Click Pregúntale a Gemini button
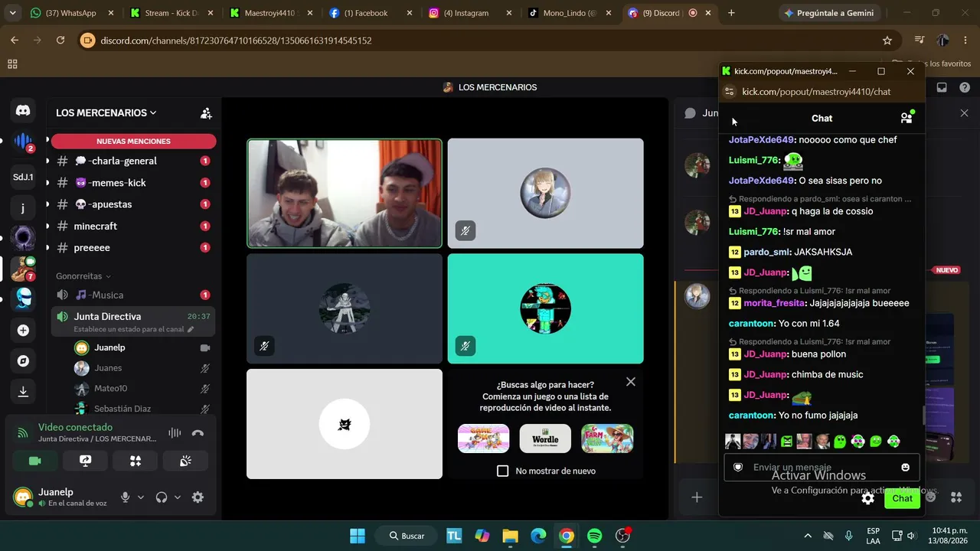 click(828, 13)
